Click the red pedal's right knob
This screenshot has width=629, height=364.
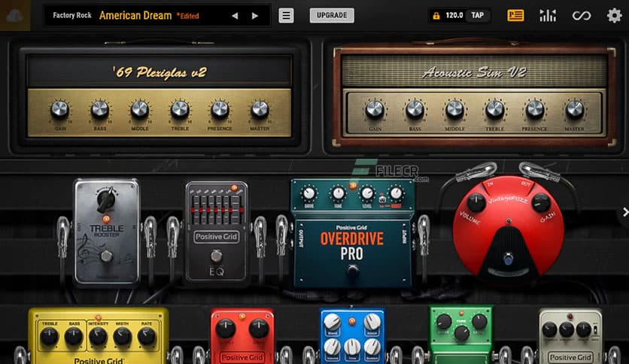(259, 329)
